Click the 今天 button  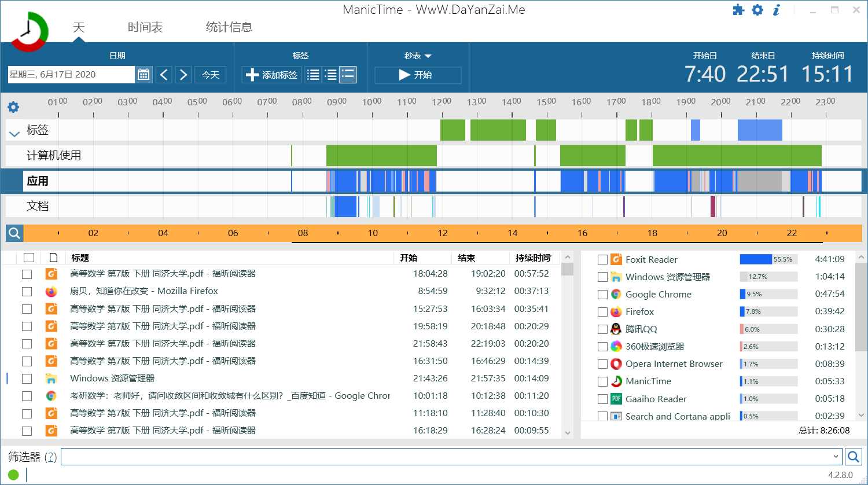click(210, 75)
